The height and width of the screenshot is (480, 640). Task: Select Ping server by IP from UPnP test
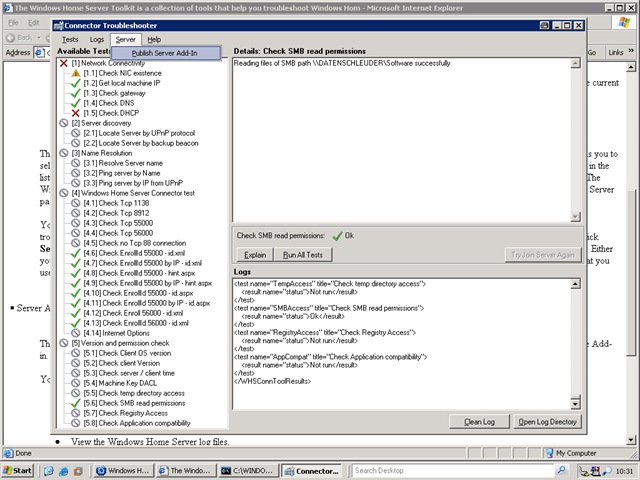point(133,183)
